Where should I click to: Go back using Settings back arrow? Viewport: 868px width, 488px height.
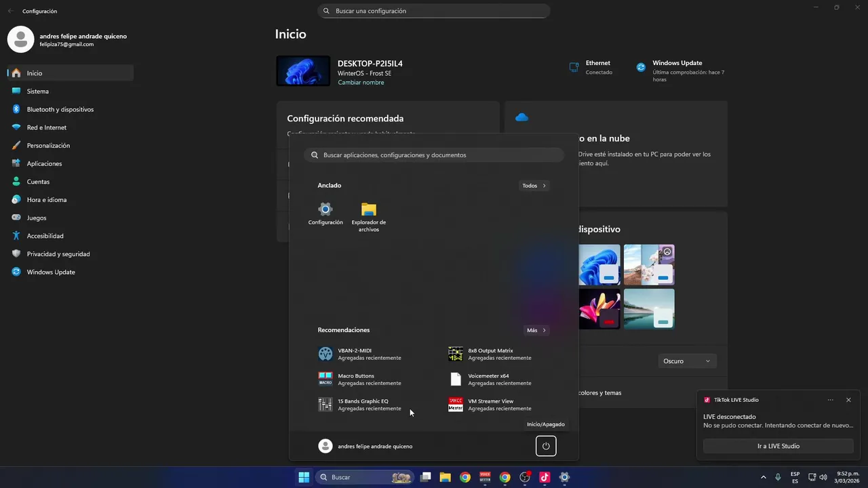tap(10, 11)
